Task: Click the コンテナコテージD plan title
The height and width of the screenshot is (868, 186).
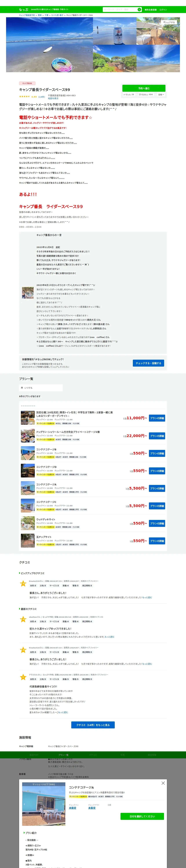Action: click(x=47, y=467)
